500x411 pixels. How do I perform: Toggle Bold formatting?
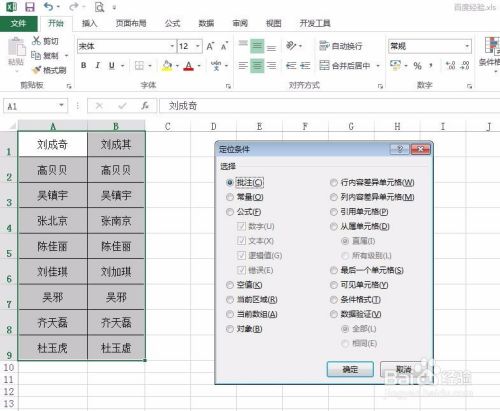click(x=84, y=65)
